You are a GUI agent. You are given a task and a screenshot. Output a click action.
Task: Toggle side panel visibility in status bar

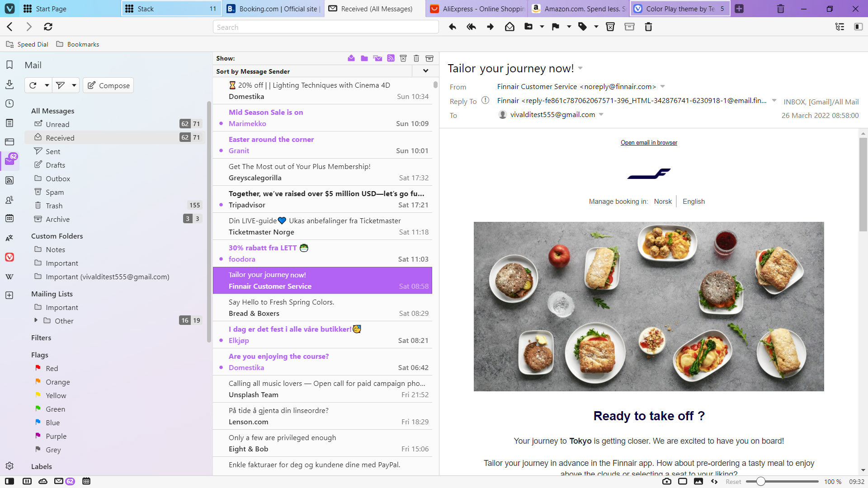(x=9, y=481)
